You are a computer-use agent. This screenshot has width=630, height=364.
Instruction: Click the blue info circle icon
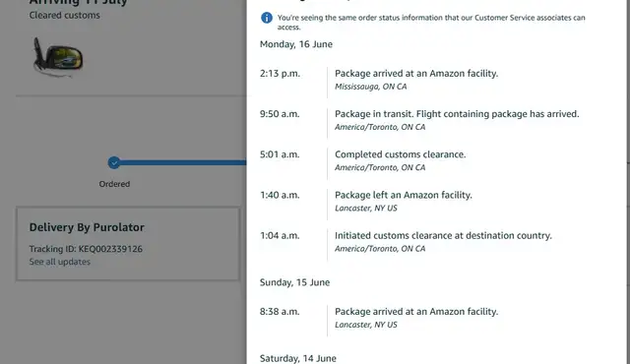[267, 18]
